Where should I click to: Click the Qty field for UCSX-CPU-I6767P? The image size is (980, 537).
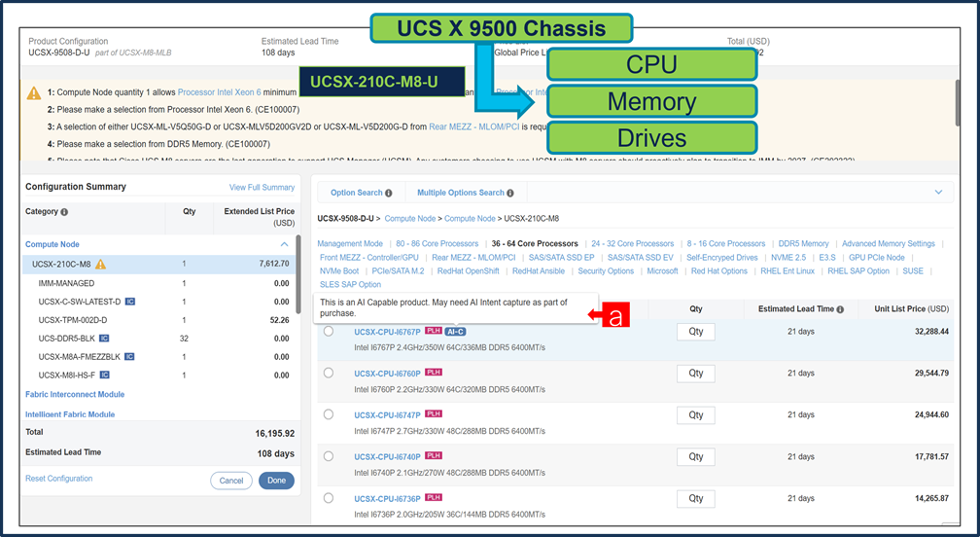696,332
